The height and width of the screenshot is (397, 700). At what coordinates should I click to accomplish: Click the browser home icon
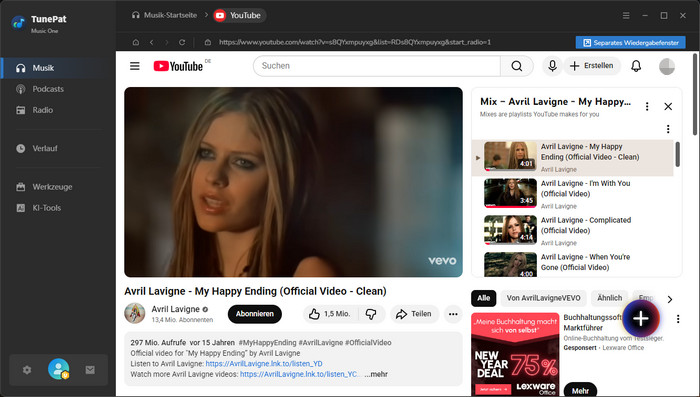click(136, 42)
